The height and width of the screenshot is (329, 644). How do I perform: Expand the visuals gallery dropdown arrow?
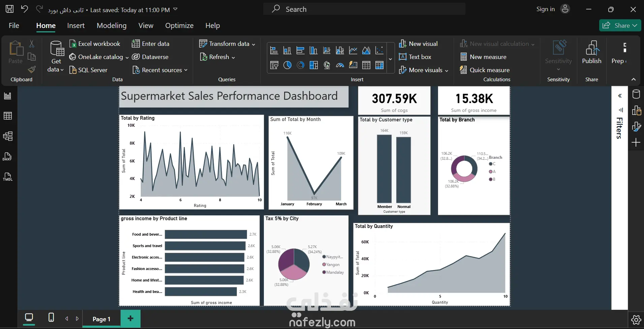390,59
